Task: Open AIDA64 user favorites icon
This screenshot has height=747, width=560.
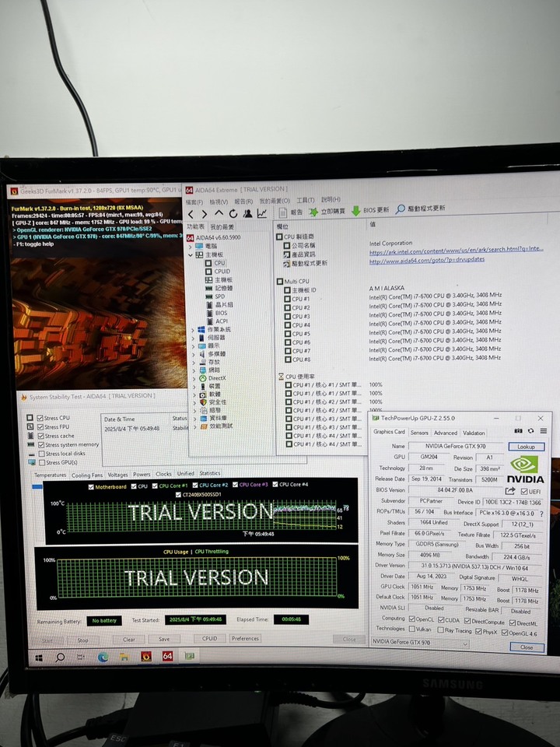Action: (247, 213)
